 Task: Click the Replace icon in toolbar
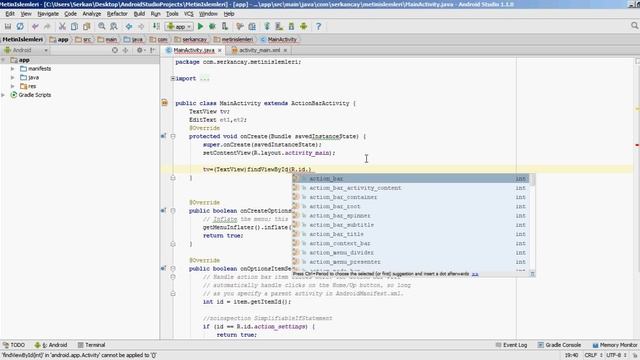[114, 27]
